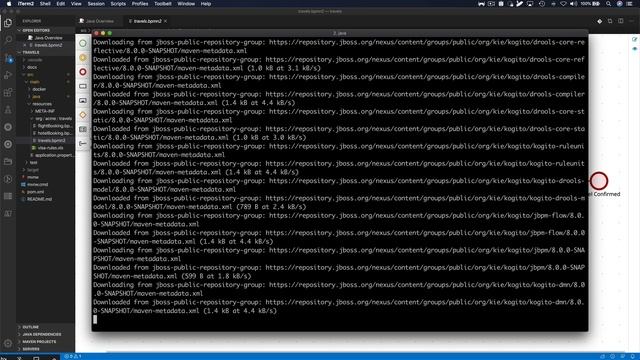Viewport: 640px width, 360px height.
Task: Expand the META-INF folder
Action: coord(45,111)
